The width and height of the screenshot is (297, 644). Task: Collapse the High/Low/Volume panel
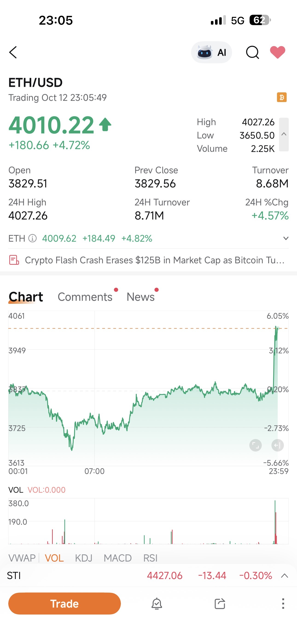(284, 134)
